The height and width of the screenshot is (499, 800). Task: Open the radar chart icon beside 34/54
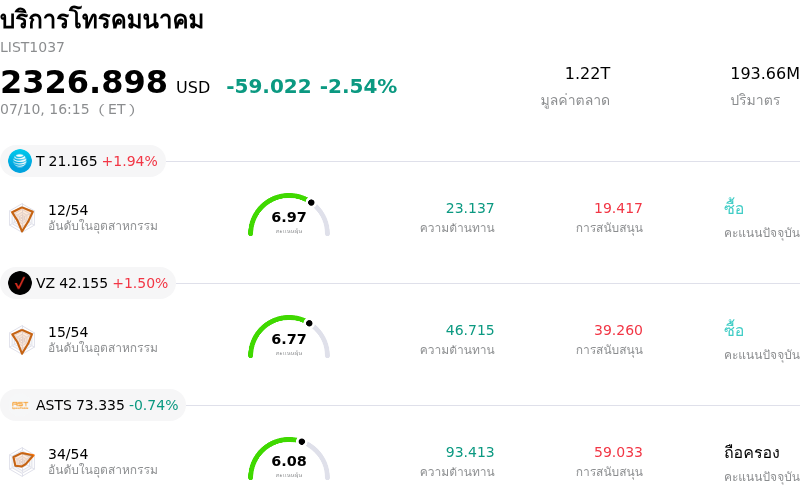22,462
